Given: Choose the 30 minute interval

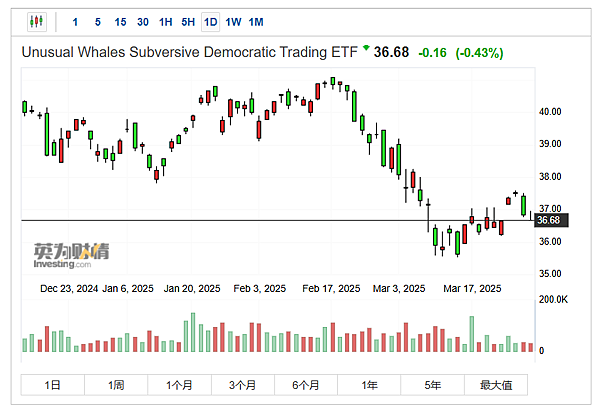Looking at the screenshot, I should (x=143, y=22).
